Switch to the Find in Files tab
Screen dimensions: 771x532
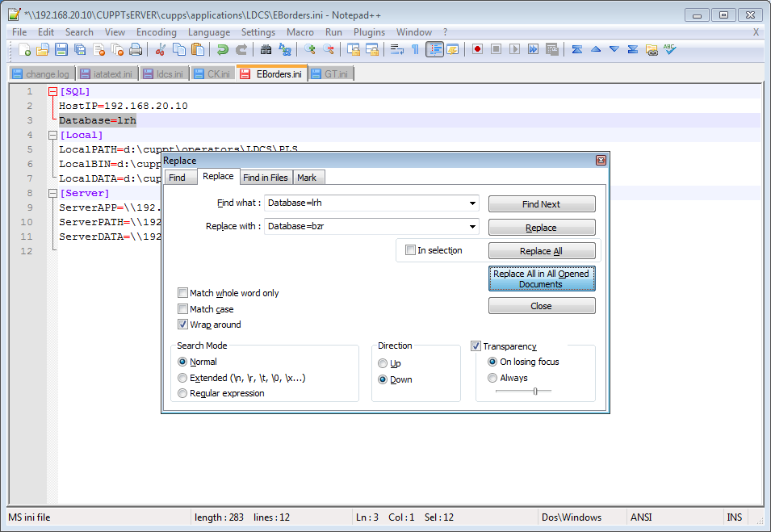[x=265, y=178]
